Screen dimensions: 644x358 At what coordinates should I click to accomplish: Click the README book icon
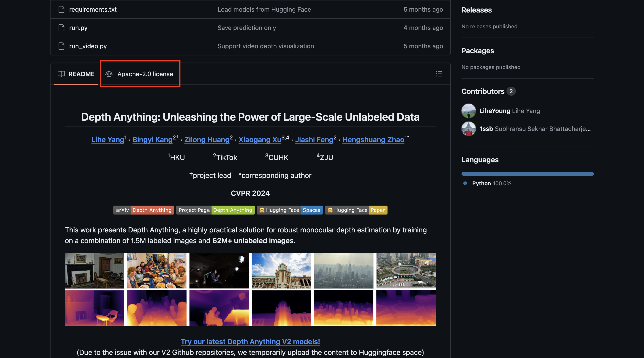click(61, 74)
